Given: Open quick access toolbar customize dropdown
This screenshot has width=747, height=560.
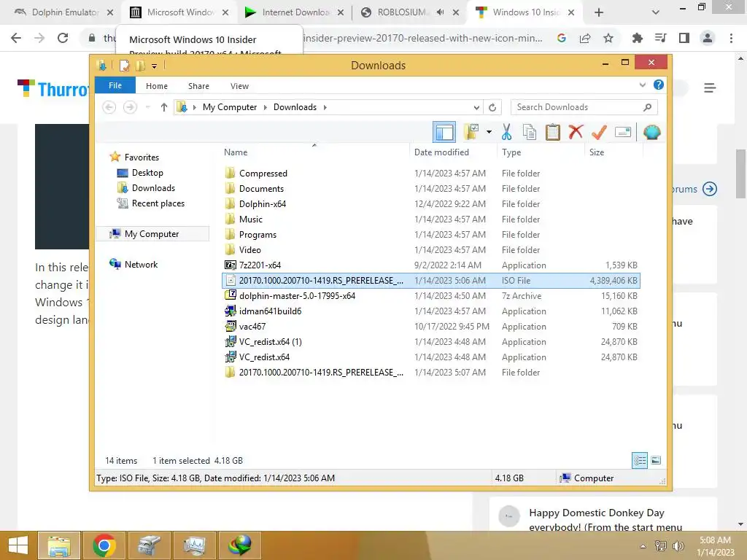Looking at the screenshot, I should coord(154,66).
